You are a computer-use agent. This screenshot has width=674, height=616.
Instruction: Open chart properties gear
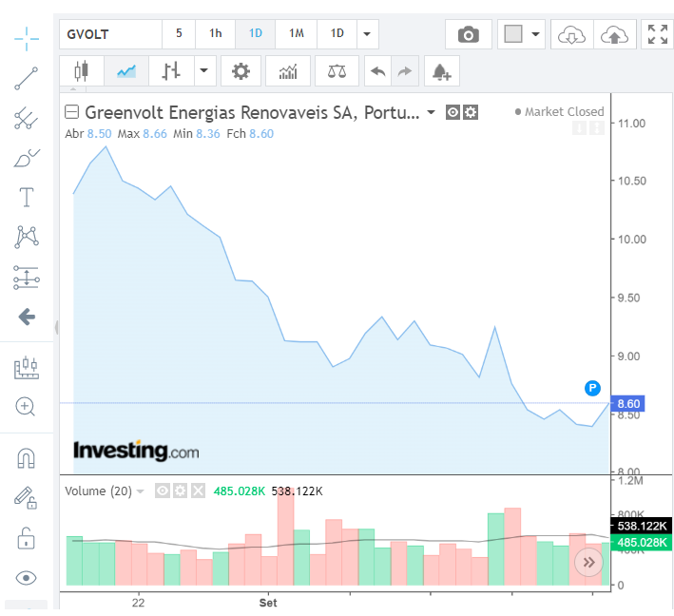[x=241, y=71]
